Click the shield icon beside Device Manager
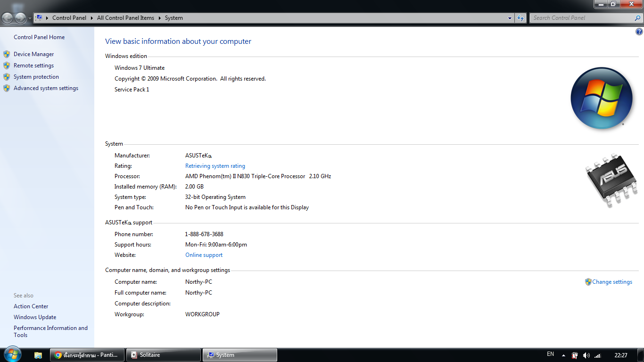This screenshot has height=362, width=644. 7,54
